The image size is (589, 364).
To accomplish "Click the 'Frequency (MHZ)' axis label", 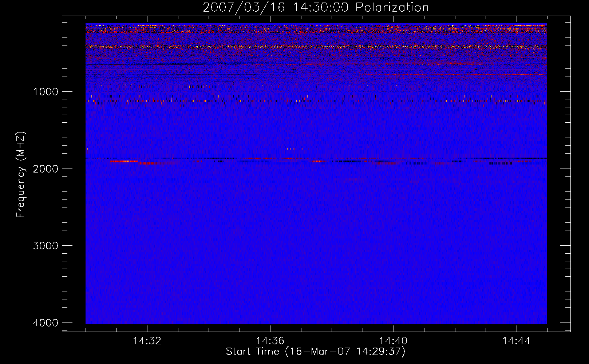I will (x=21, y=175).
